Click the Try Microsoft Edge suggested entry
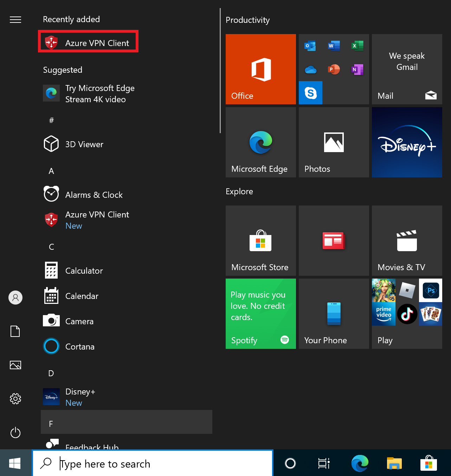Image resolution: width=451 pixels, height=476 pixels. pyautogui.click(x=127, y=94)
